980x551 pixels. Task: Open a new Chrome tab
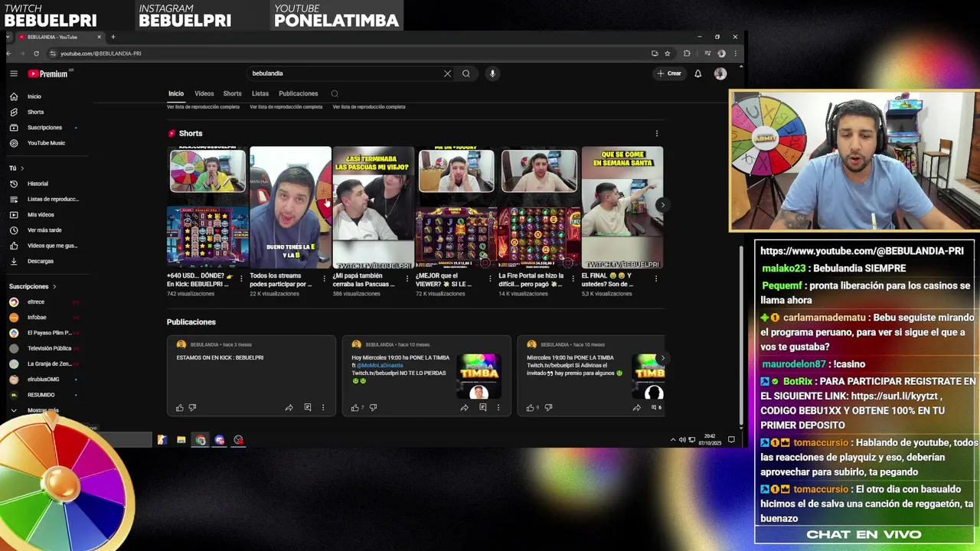113,37
